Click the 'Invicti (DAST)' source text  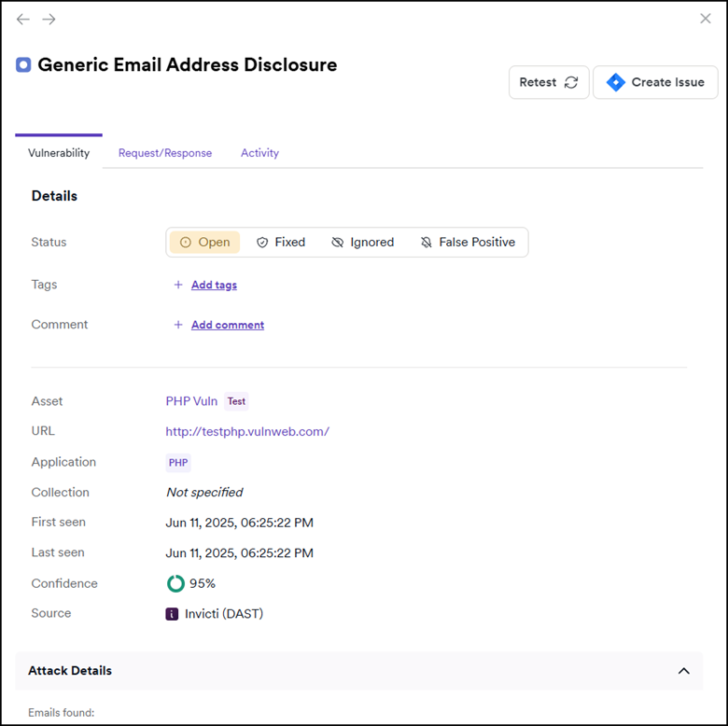coord(224,614)
